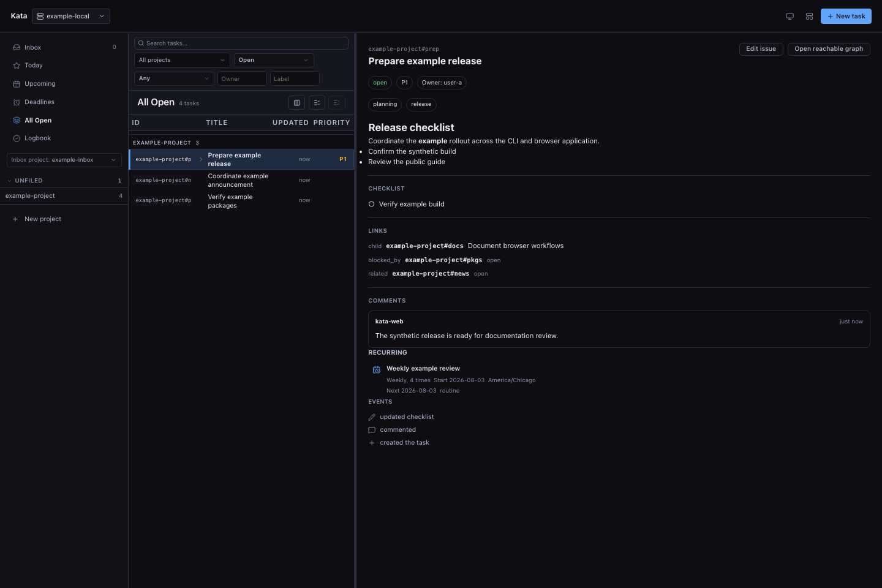Open the example-local workspace dropdown
This screenshot has width=882, height=588.
click(71, 17)
